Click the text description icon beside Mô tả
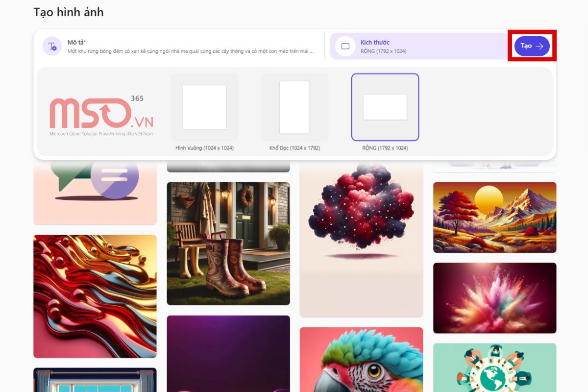The height and width of the screenshot is (392, 588). 51,46
